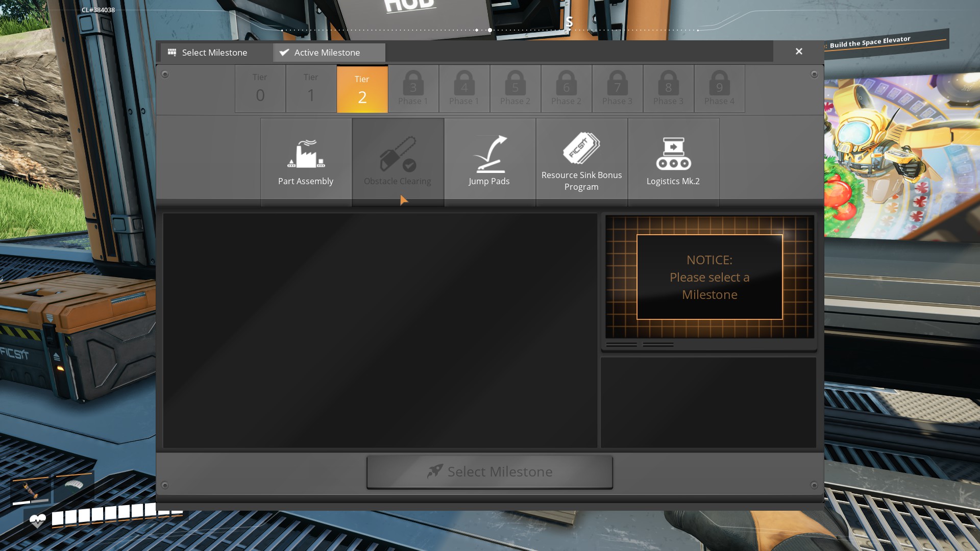The width and height of the screenshot is (980, 551).
Task: Click the locked Tier 7 padlock
Action: tap(617, 84)
